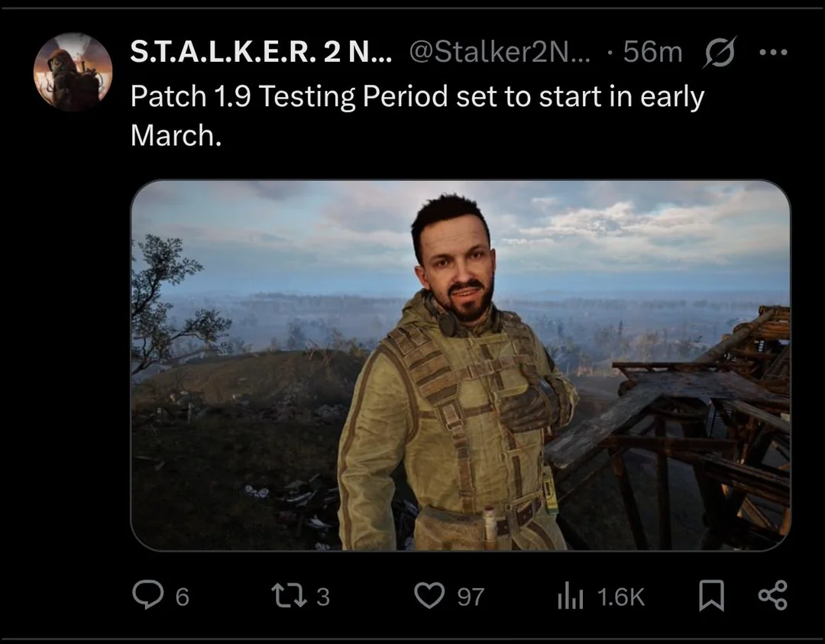
Task: Click the reply count 6
Action: pyautogui.click(x=182, y=597)
